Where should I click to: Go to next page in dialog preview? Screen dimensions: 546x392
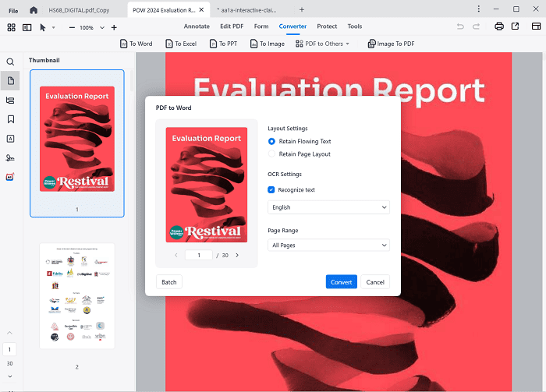237,255
